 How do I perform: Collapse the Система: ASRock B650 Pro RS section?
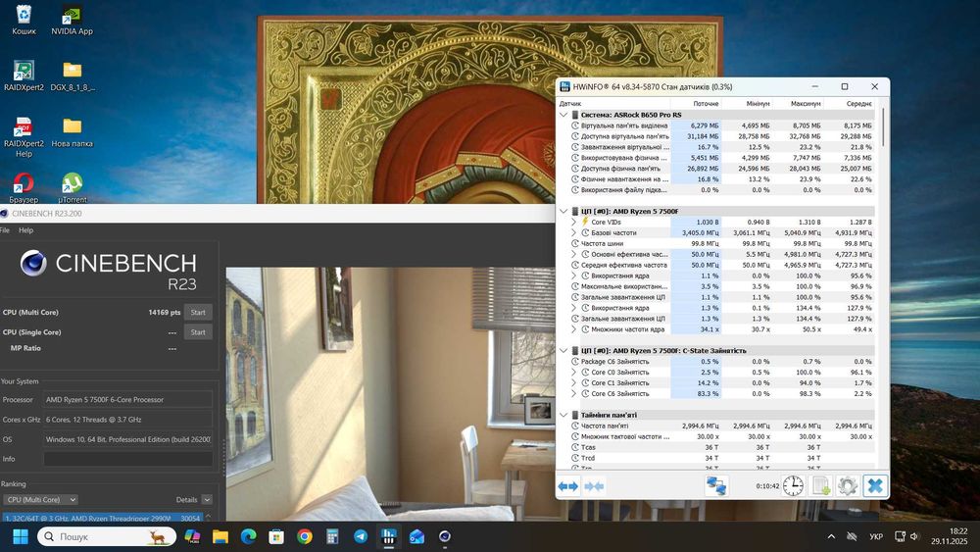coord(563,115)
